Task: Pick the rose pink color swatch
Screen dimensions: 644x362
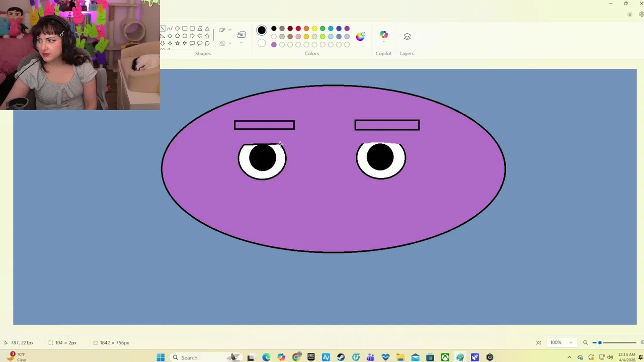Action: point(298,36)
